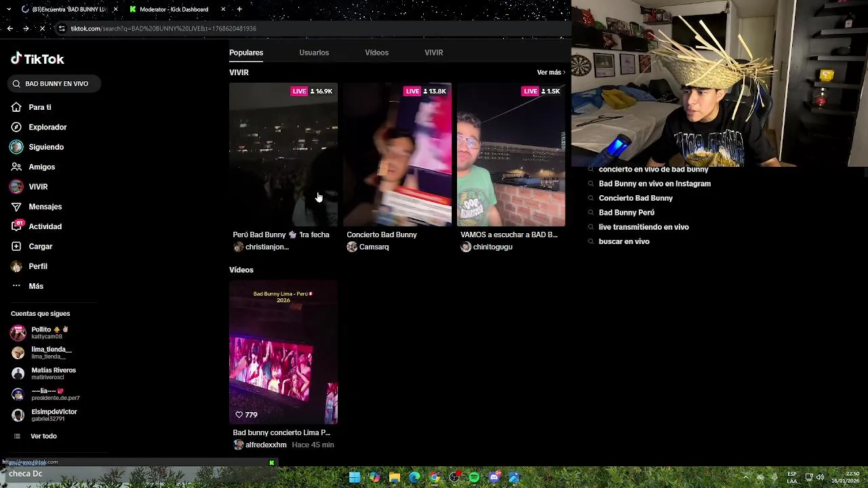
Task: Open a new browser tab
Action: click(x=239, y=9)
